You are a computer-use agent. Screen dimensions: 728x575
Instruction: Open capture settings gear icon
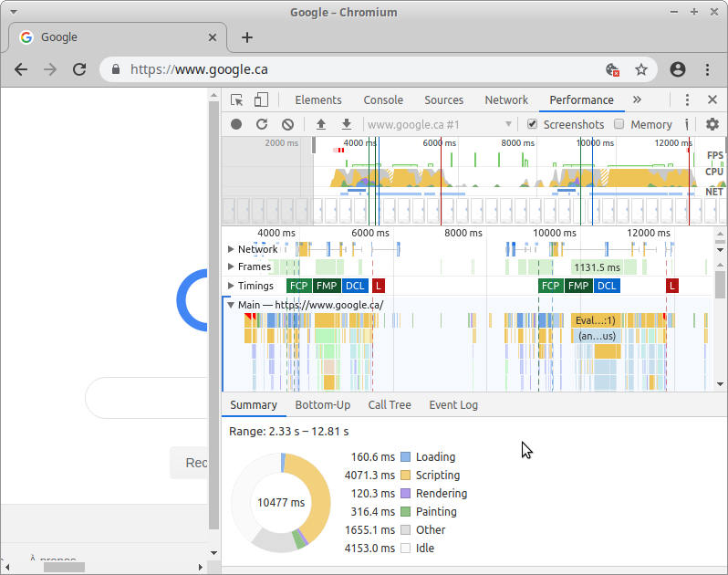[712, 124]
